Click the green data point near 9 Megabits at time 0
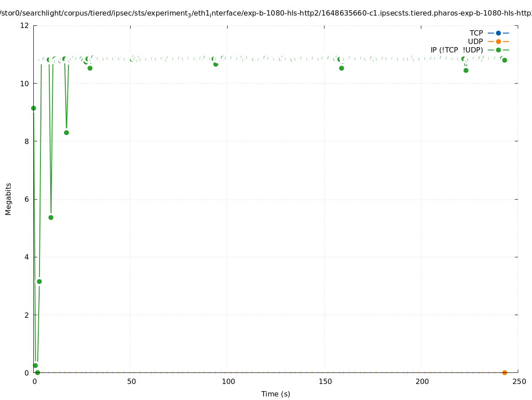This screenshot has width=532, height=400. click(33, 108)
